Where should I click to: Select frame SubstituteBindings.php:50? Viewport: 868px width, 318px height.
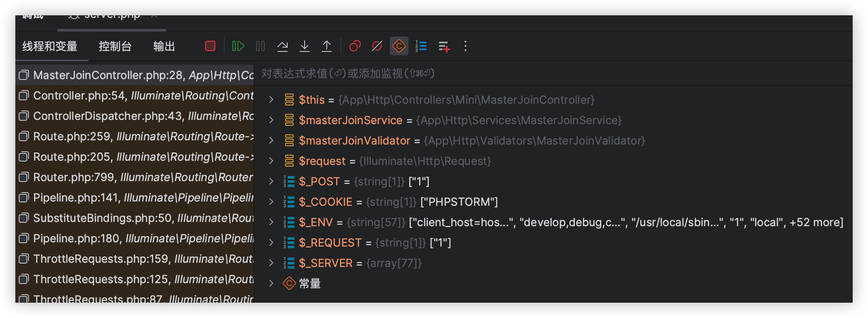[135, 218]
